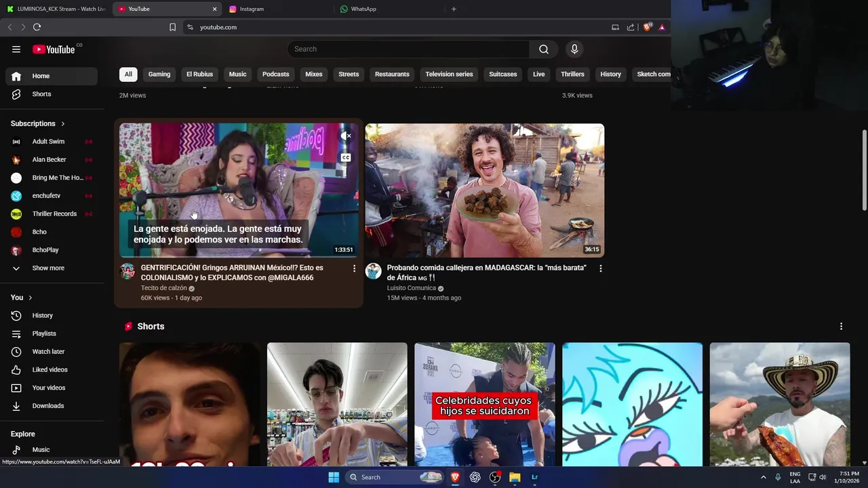Open Watch later in the sidebar

tap(52, 352)
